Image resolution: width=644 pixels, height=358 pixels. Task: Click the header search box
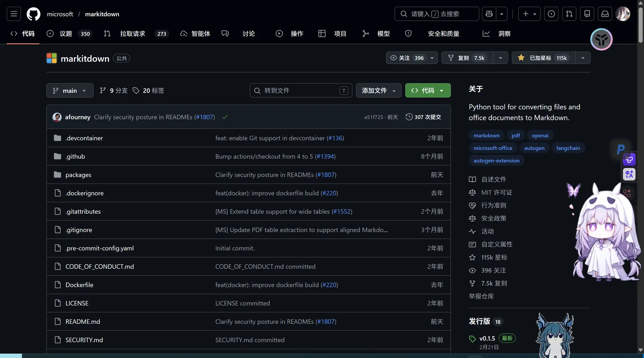[437, 14]
